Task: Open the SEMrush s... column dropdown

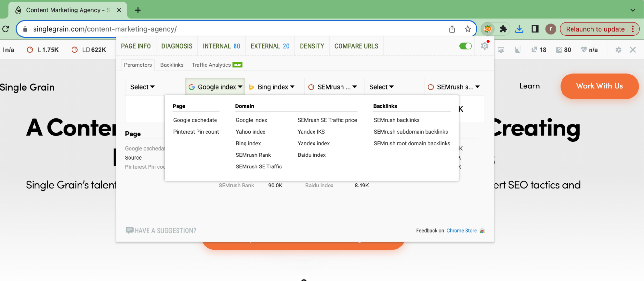Action: point(454,87)
